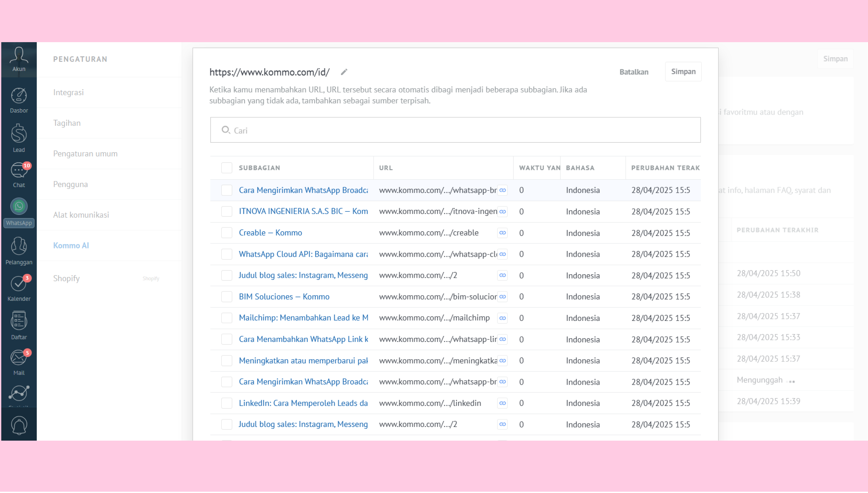868x493 pixels.
Task: Click Mengunggah status in background list
Action: click(x=760, y=380)
